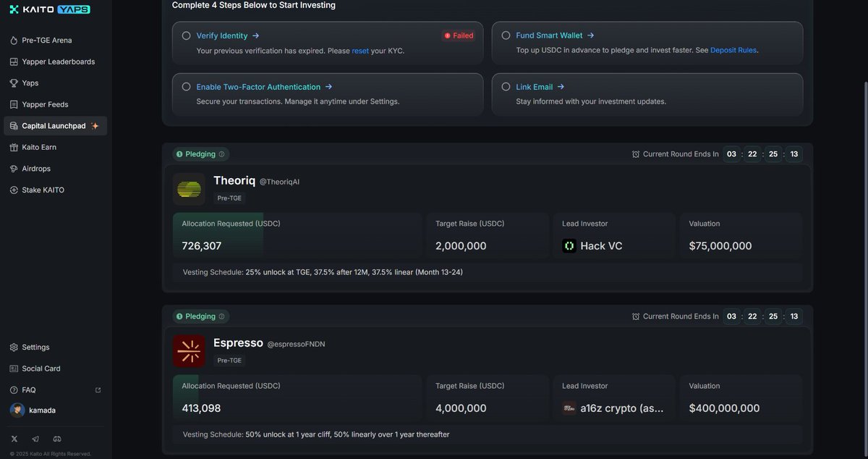Click the flame icon beside Pre-TGE Arena
Screen dimensions: 868x459
point(14,41)
